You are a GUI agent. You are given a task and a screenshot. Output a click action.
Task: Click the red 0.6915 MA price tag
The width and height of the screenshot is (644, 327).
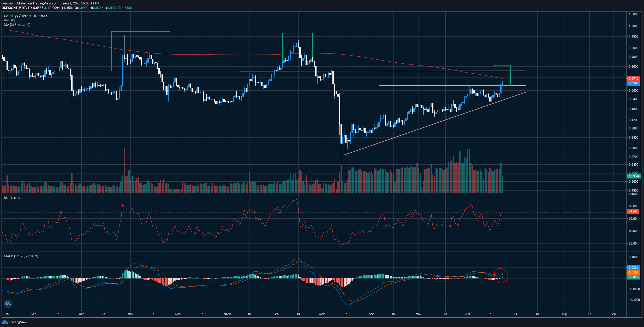click(x=633, y=78)
